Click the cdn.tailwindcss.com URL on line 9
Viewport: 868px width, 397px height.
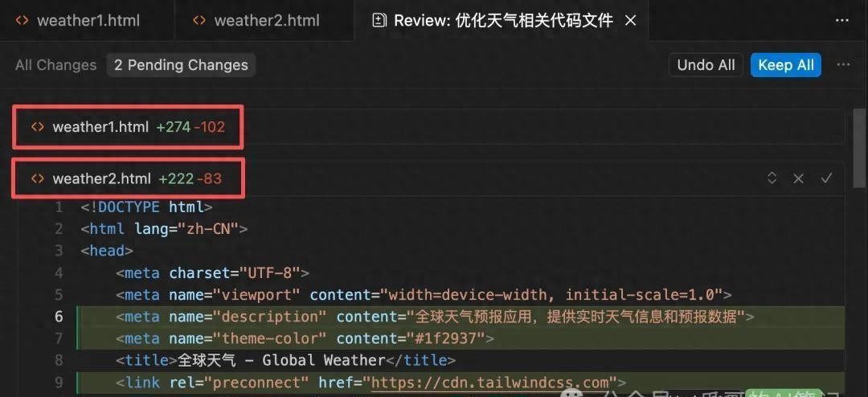(491, 383)
